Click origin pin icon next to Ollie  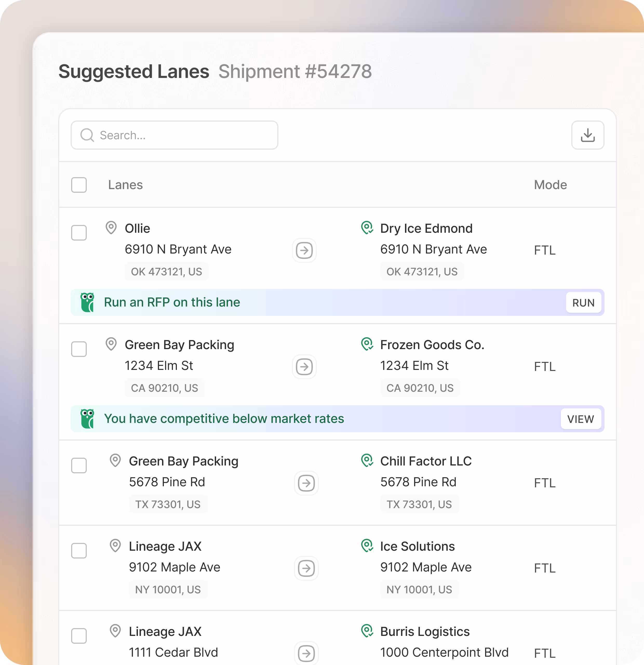click(111, 228)
